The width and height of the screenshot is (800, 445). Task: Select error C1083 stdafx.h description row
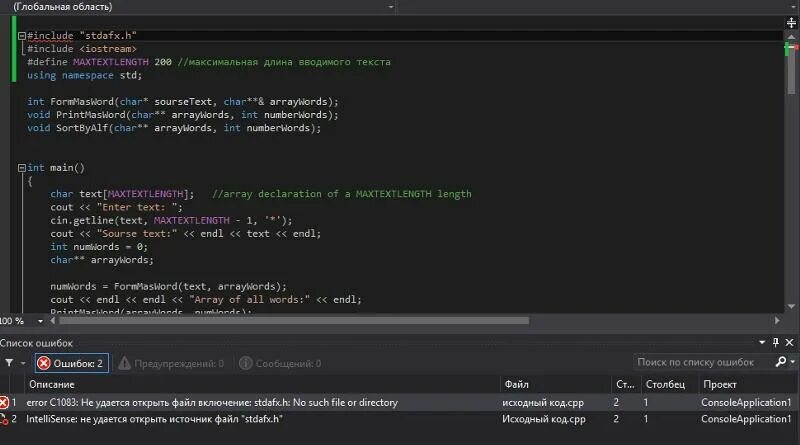tap(212, 403)
